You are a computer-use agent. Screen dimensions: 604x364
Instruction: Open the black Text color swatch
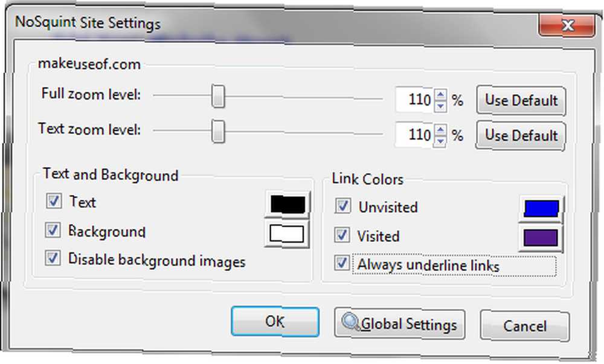tap(288, 205)
